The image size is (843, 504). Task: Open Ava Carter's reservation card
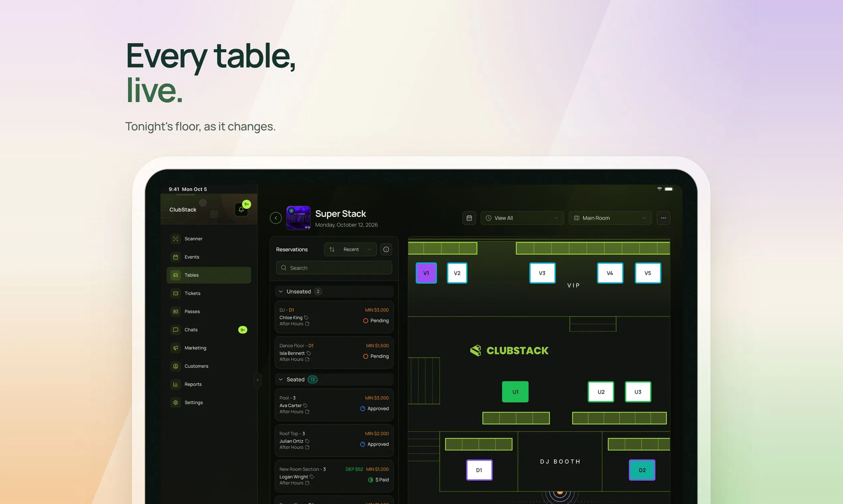334,405
